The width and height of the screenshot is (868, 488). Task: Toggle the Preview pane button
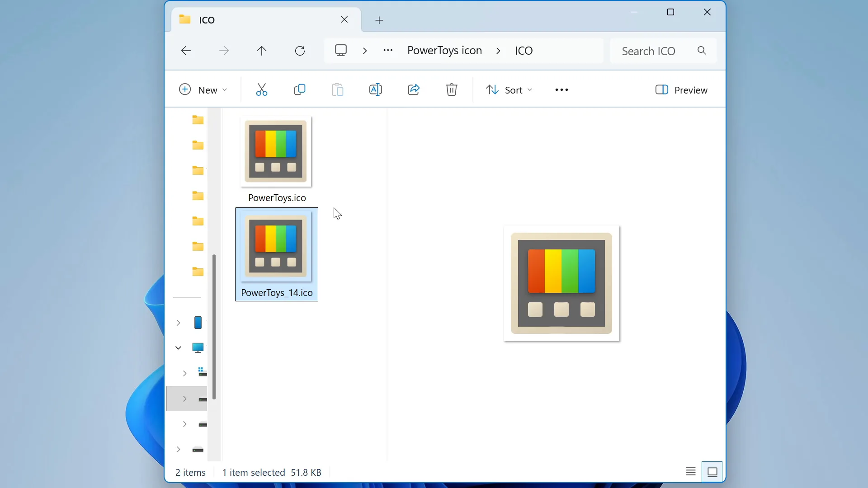click(x=681, y=90)
